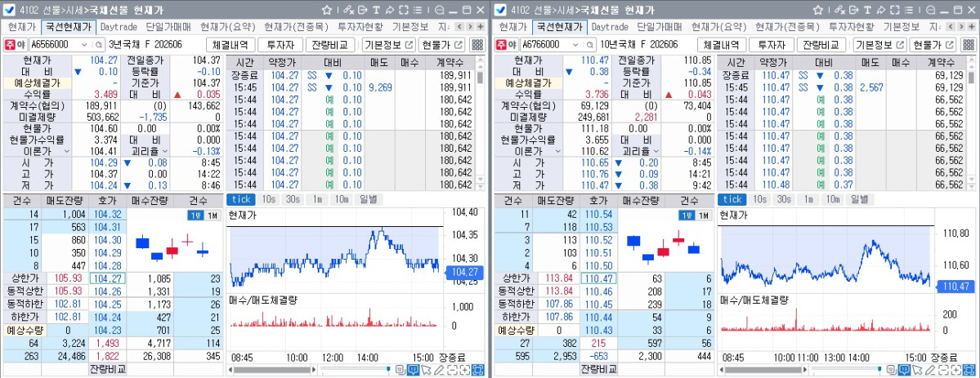Image resolution: width=980 pixels, height=378 pixels.
Task: Click the tabs scroll-right arrow in the right window
Action: (x=960, y=27)
